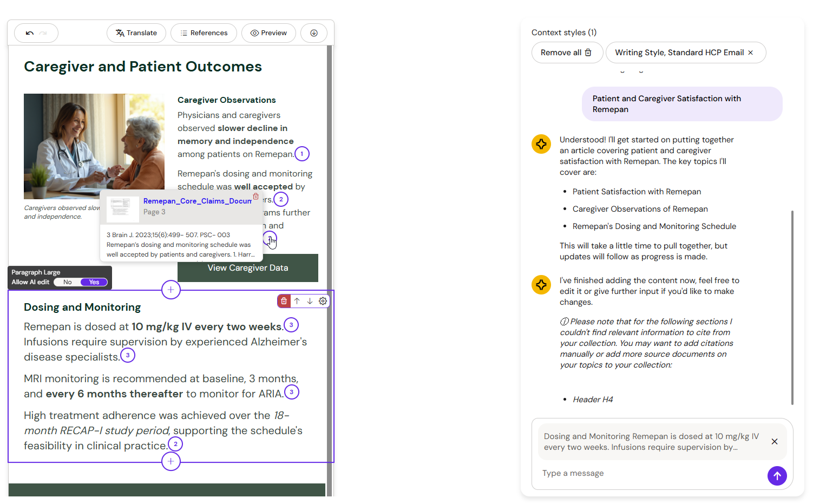Click the 'Header H4' bullet in chat

[x=593, y=400]
